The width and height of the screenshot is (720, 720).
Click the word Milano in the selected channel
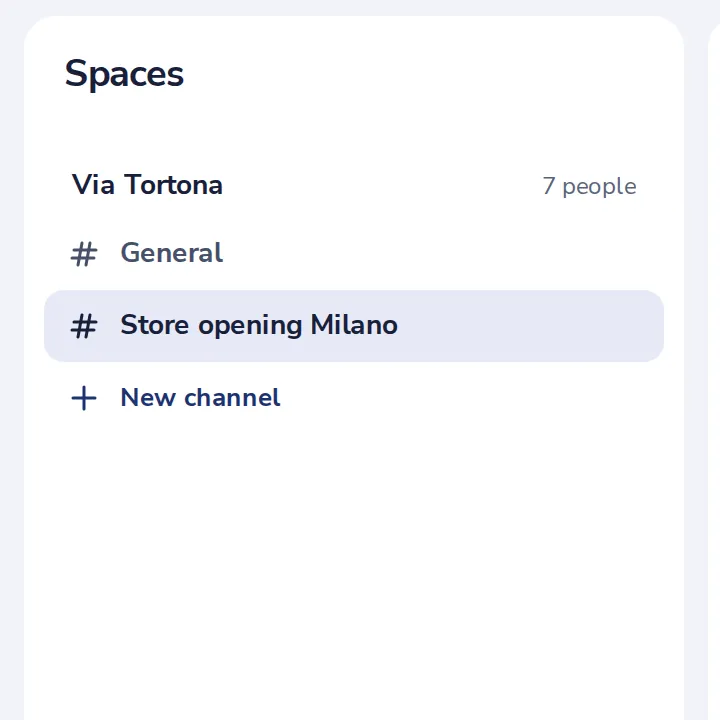354,325
